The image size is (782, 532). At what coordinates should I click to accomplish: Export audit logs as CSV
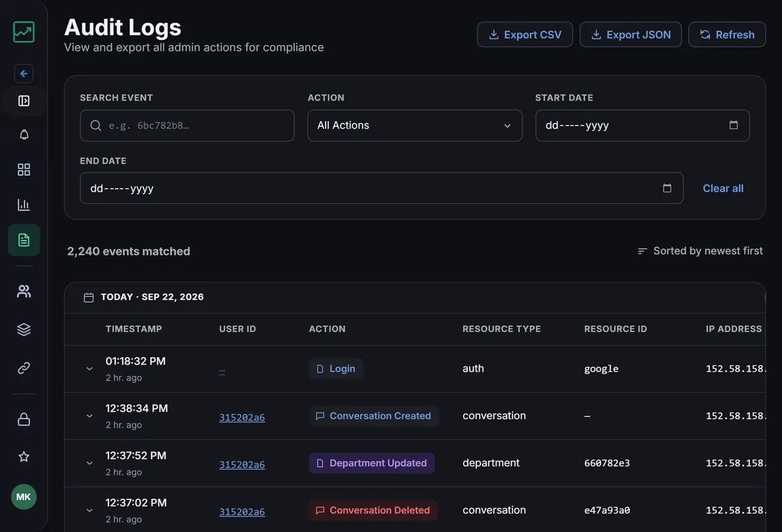pyautogui.click(x=524, y=35)
